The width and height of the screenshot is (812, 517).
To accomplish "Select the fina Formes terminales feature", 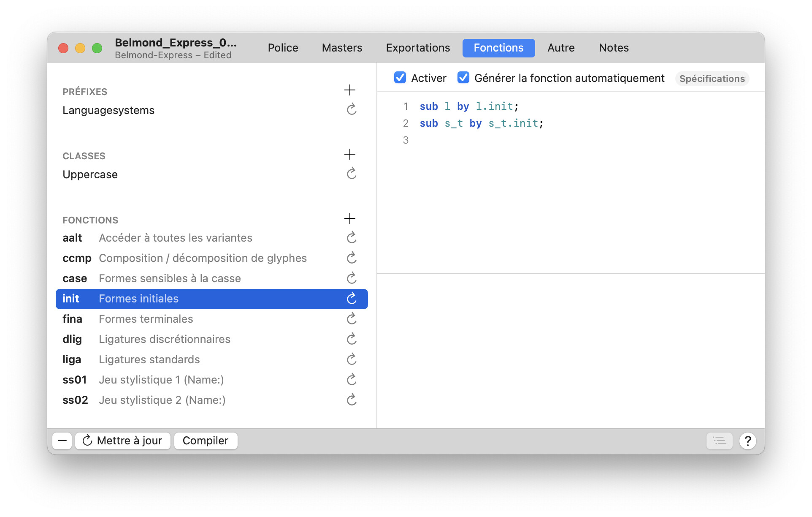I will [146, 319].
